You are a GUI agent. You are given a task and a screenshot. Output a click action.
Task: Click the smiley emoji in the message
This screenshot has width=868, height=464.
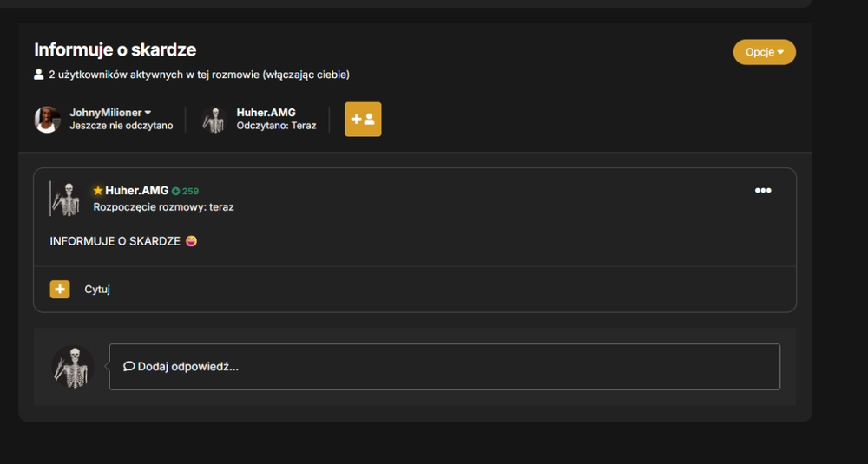click(x=191, y=241)
